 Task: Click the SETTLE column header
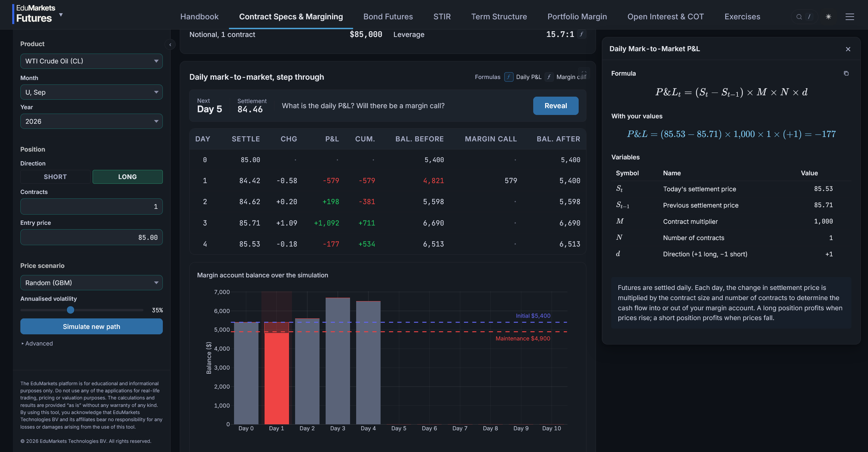point(246,139)
